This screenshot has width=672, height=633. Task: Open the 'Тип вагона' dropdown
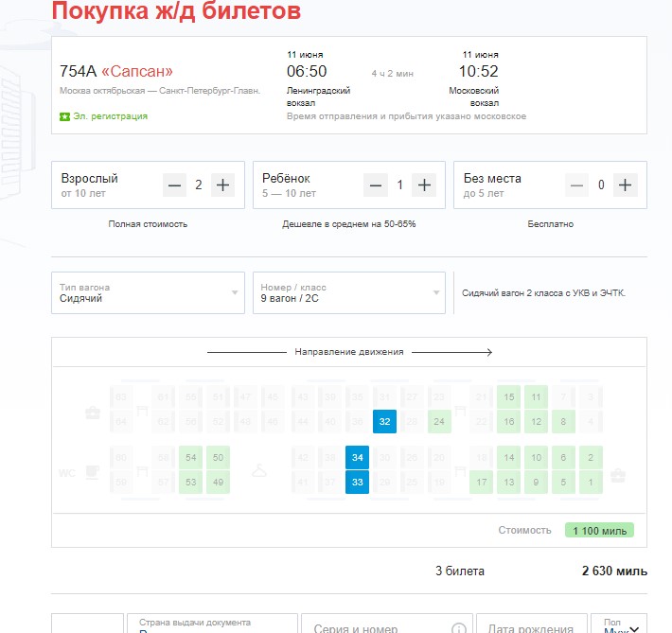(x=148, y=293)
